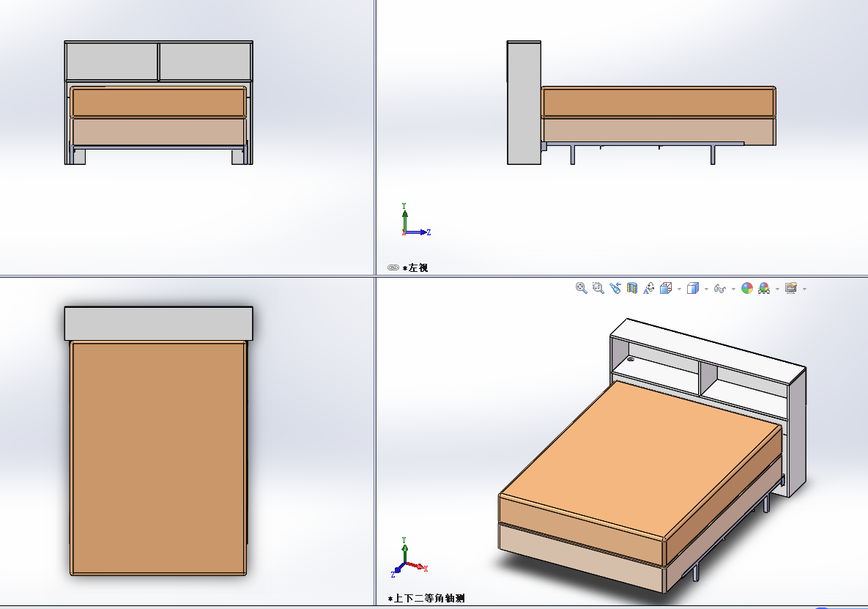The height and width of the screenshot is (609, 868).
Task: Open the Hide/Show Items dropdown arrow
Action: pyautogui.click(x=733, y=289)
